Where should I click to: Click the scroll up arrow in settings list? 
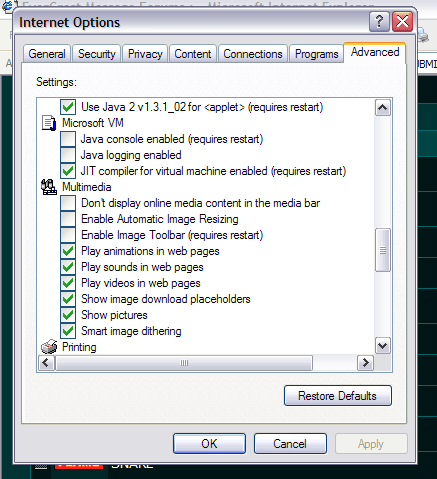pos(383,108)
